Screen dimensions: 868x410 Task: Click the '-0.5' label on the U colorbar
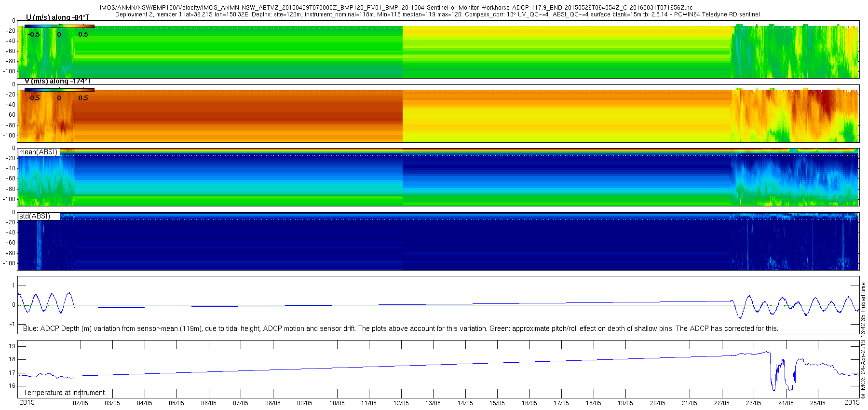34,34
